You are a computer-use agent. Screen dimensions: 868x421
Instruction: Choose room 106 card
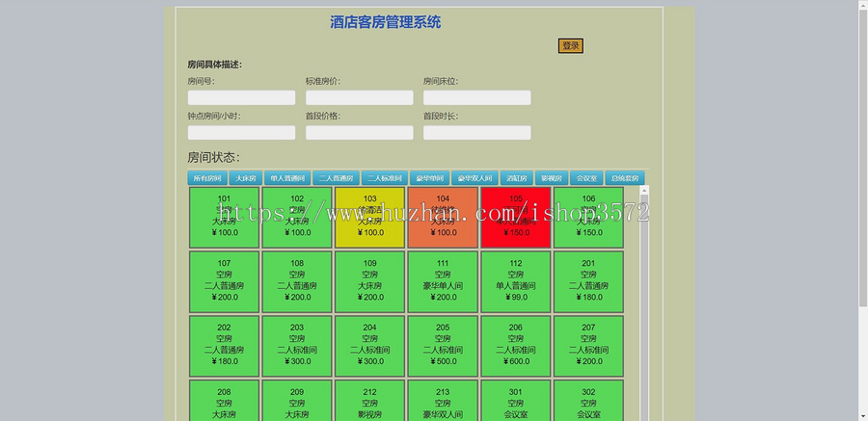[588, 218]
